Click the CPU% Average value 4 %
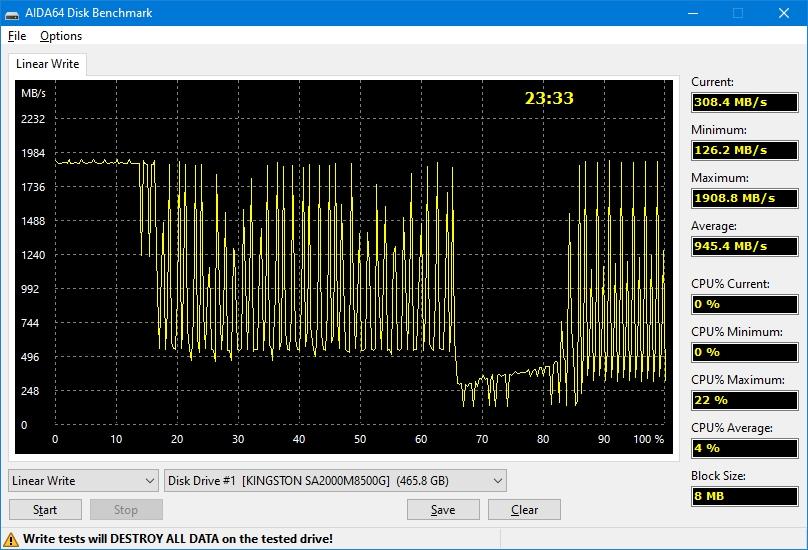Image resolution: width=808 pixels, height=550 pixels. coord(745,448)
